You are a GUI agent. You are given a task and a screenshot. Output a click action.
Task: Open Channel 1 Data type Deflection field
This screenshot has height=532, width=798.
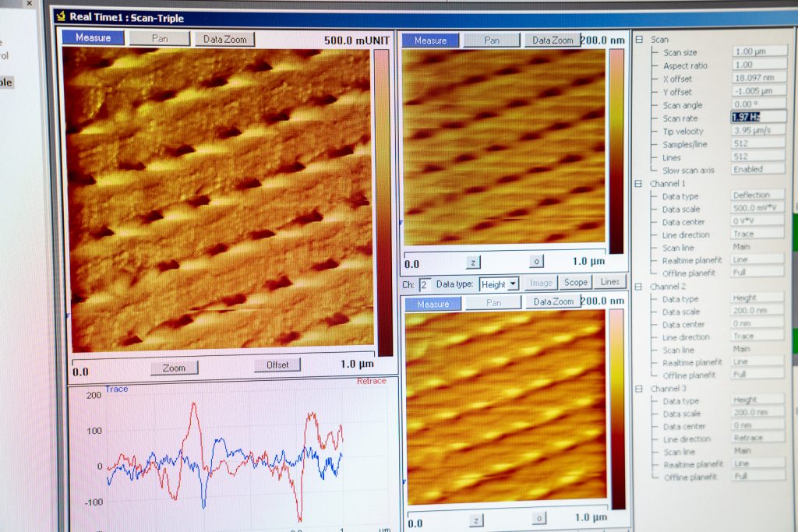tap(757, 195)
